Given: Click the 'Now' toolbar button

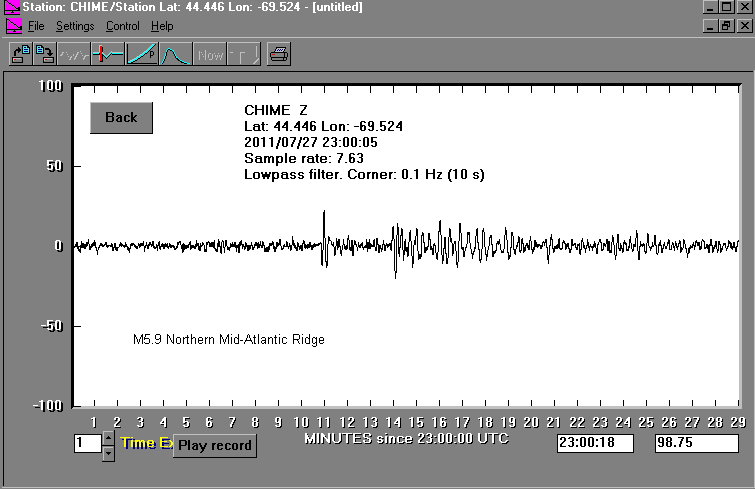Looking at the screenshot, I should pos(210,55).
